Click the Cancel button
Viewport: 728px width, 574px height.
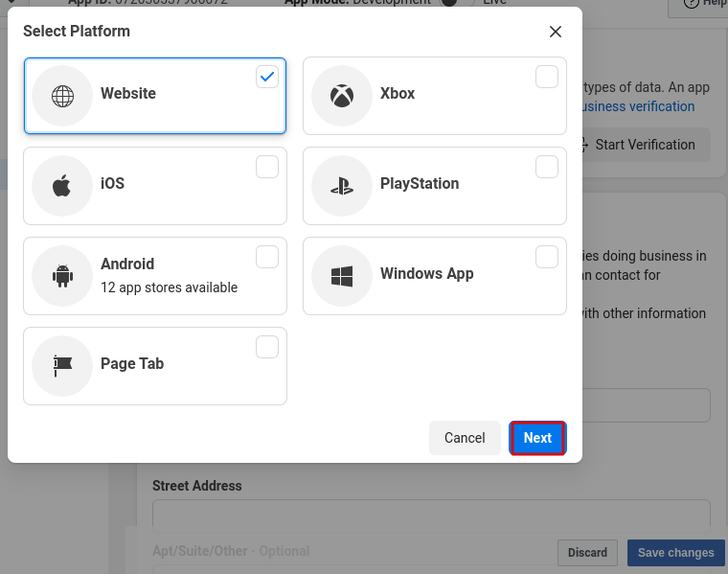coord(465,438)
